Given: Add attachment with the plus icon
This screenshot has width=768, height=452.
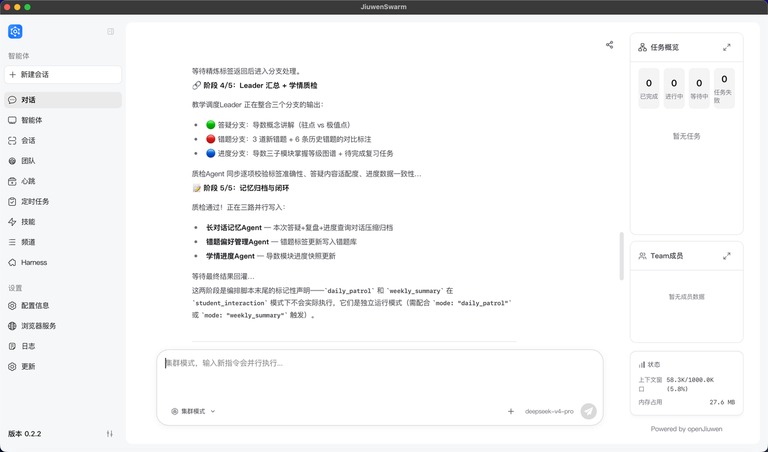Looking at the screenshot, I should pyautogui.click(x=511, y=411).
